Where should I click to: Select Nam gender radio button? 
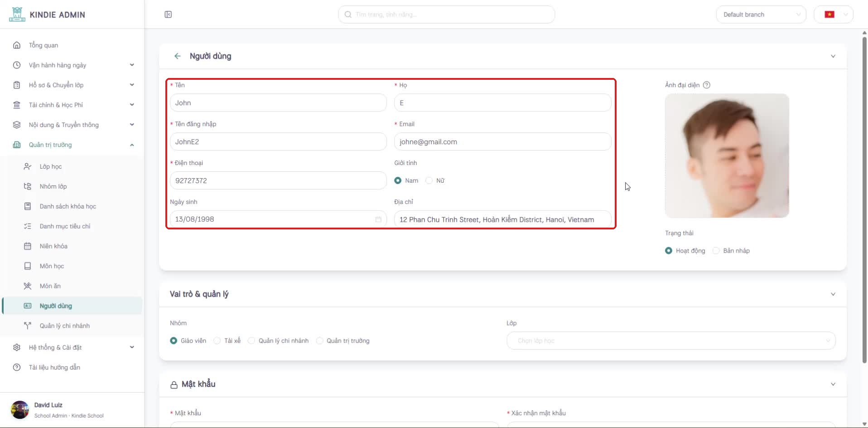pyautogui.click(x=398, y=180)
